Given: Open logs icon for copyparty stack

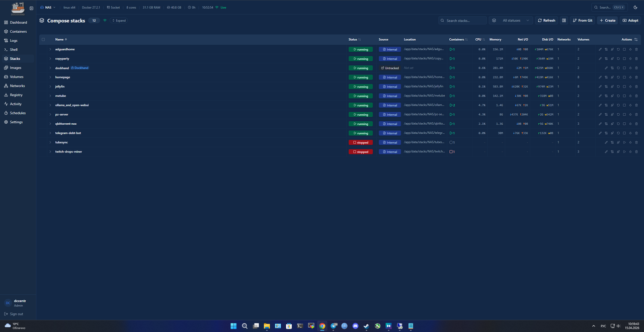Looking at the screenshot, I should (606, 59).
